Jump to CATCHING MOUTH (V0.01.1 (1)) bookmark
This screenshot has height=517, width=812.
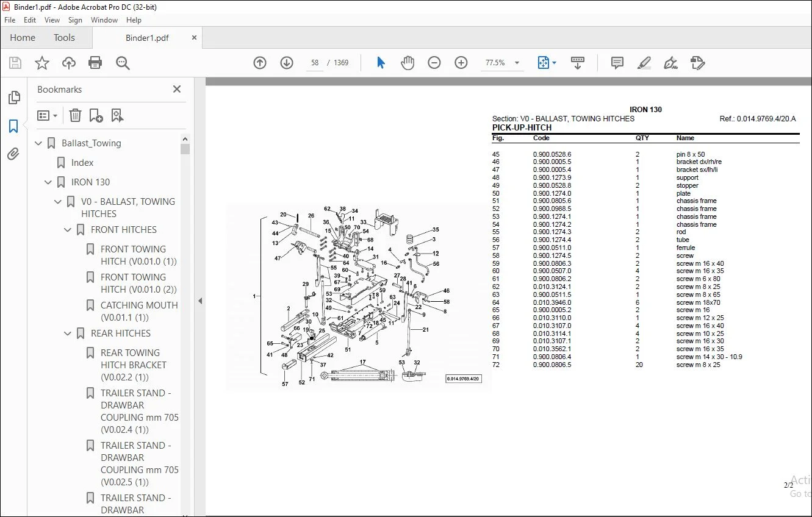(139, 312)
